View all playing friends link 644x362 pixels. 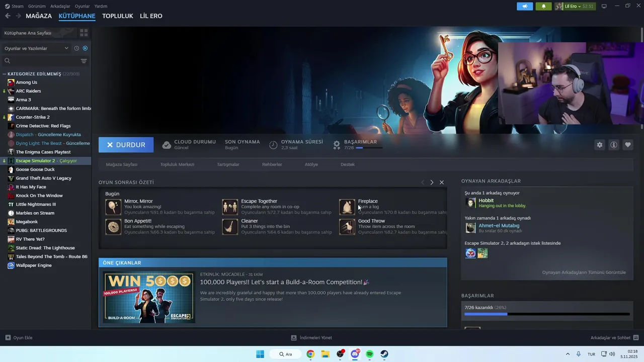584,273
